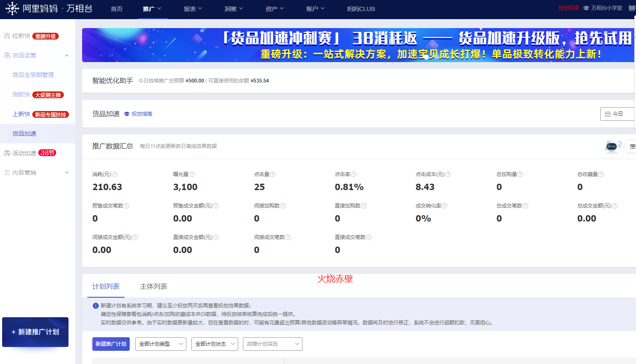Image resolution: width=636 pixels, height=364 pixels.
Task: Click the 点击成本 value 8.43
Action: [425, 187]
